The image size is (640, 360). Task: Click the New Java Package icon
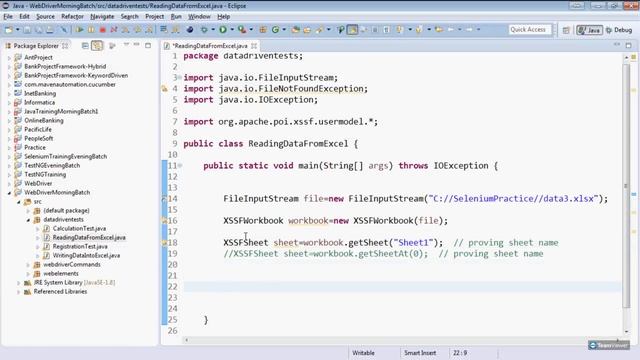(263, 30)
